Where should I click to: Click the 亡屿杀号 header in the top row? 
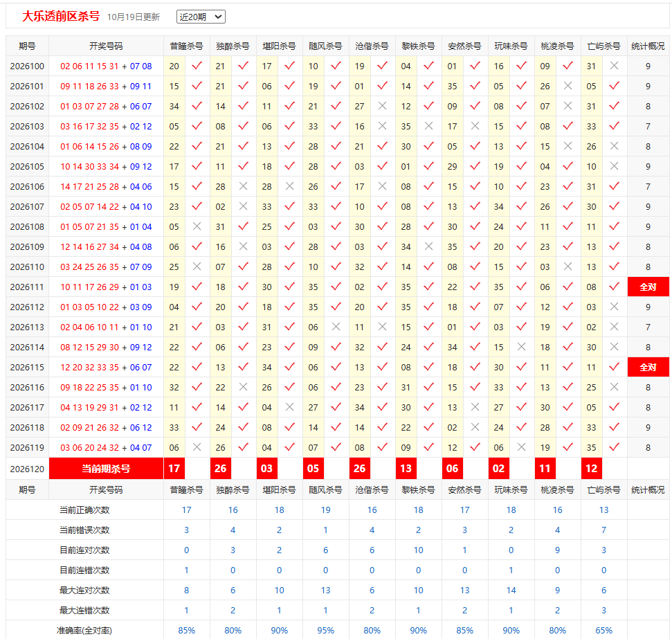point(604,46)
